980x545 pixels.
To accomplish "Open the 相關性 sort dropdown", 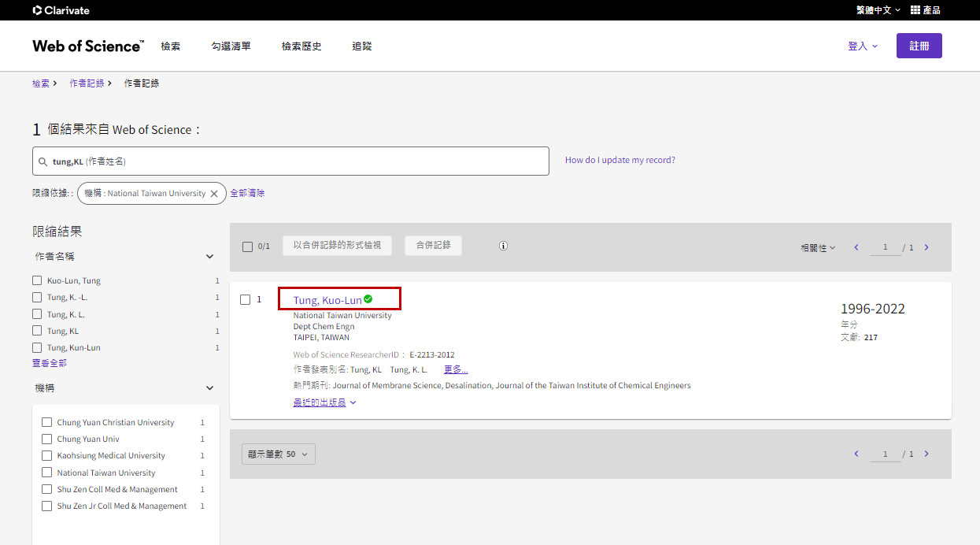I will point(818,247).
